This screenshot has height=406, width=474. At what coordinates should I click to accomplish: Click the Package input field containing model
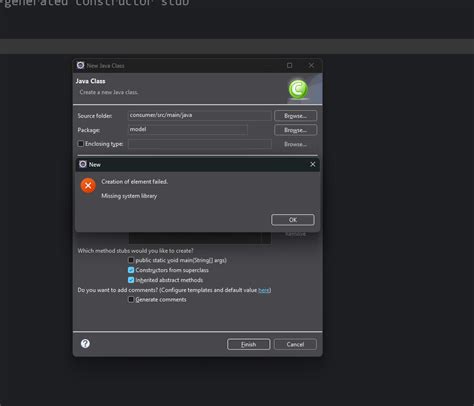[188, 129]
